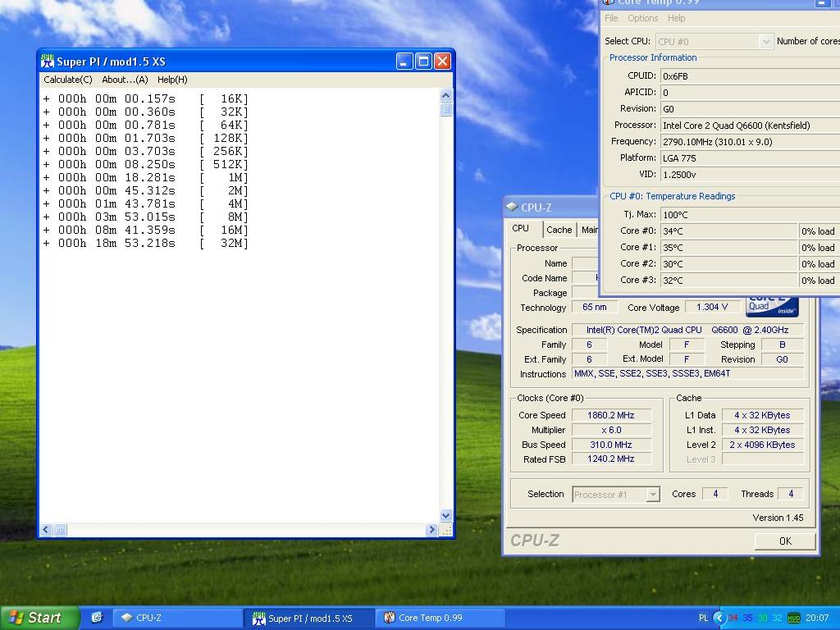The height and width of the screenshot is (630, 840).
Task: Open the About...(A) menu in Super PI
Action: coord(125,80)
